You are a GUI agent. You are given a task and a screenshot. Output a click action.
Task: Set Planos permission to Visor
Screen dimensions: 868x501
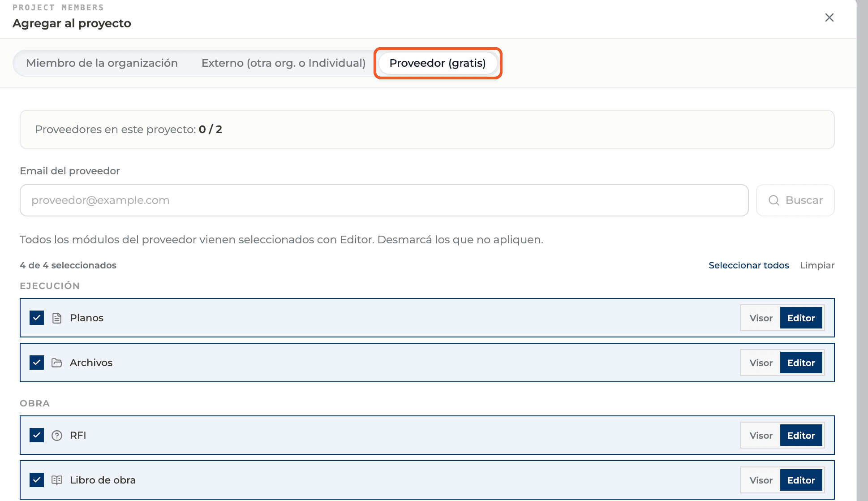[x=761, y=318]
